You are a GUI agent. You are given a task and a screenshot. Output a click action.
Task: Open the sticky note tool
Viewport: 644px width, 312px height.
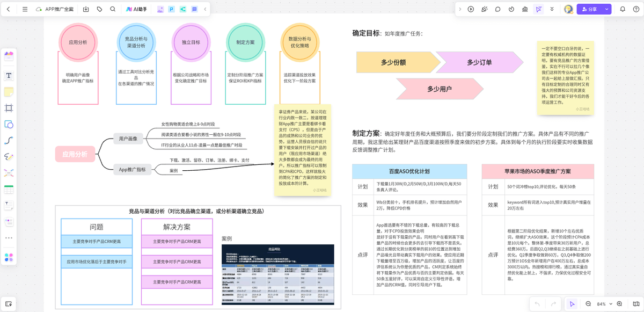(8, 92)
